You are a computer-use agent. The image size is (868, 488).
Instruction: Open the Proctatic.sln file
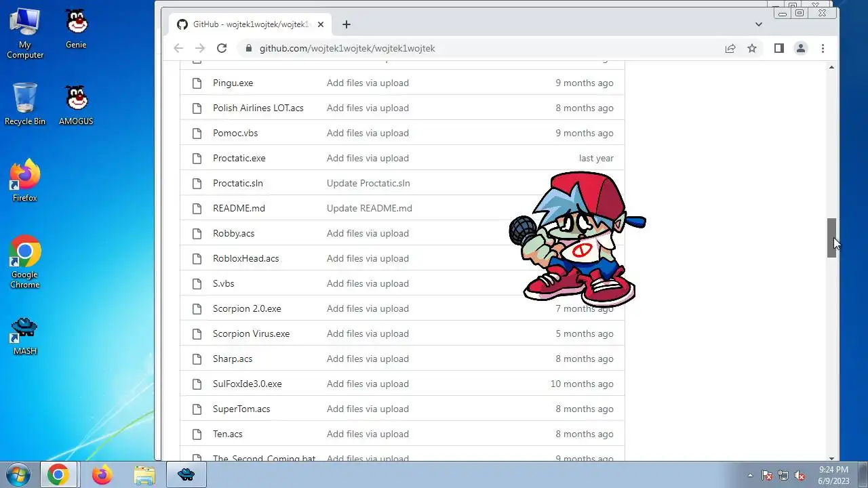coord(238,183)
